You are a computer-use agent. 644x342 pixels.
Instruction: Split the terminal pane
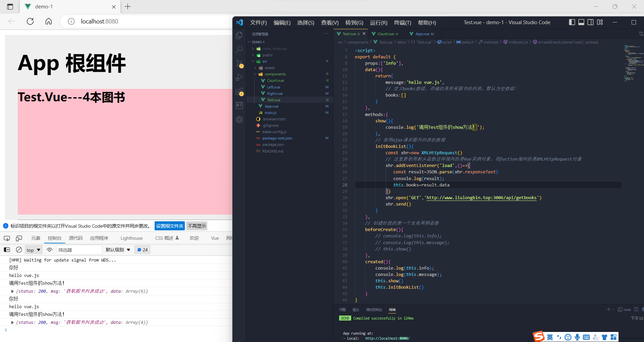click(x=636, y=309)
